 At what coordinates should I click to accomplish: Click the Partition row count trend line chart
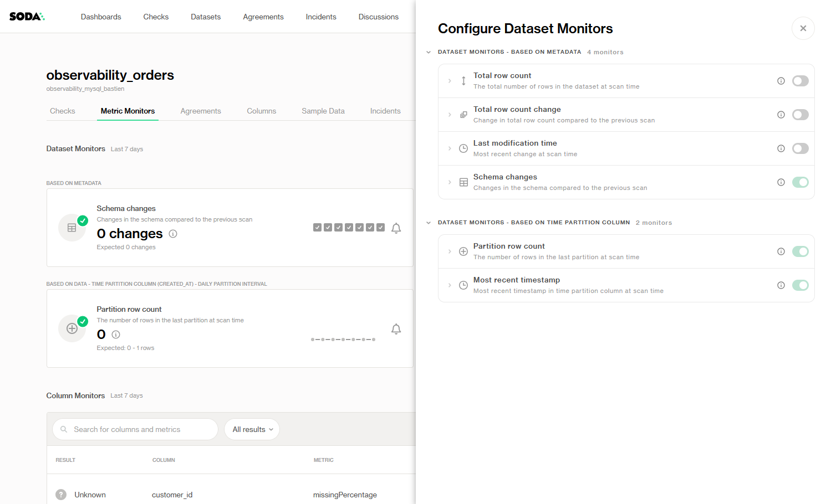(x=343, y=339)
